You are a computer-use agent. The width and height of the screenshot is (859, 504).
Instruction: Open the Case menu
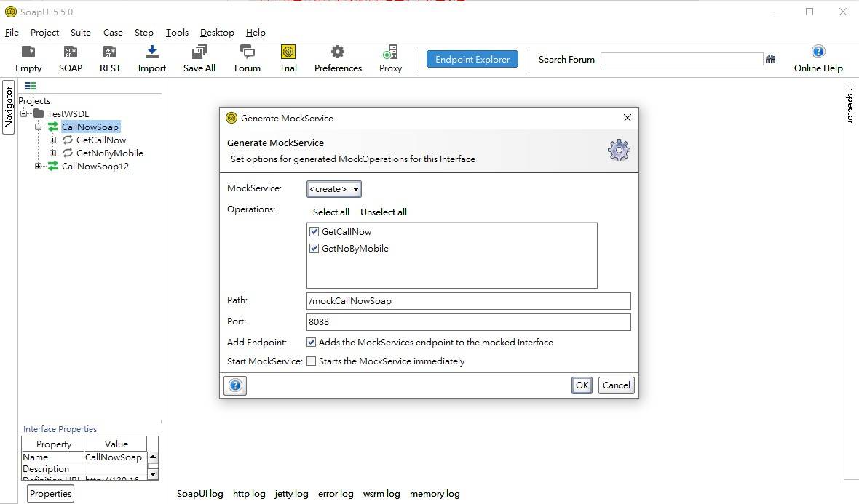[113, 32]
